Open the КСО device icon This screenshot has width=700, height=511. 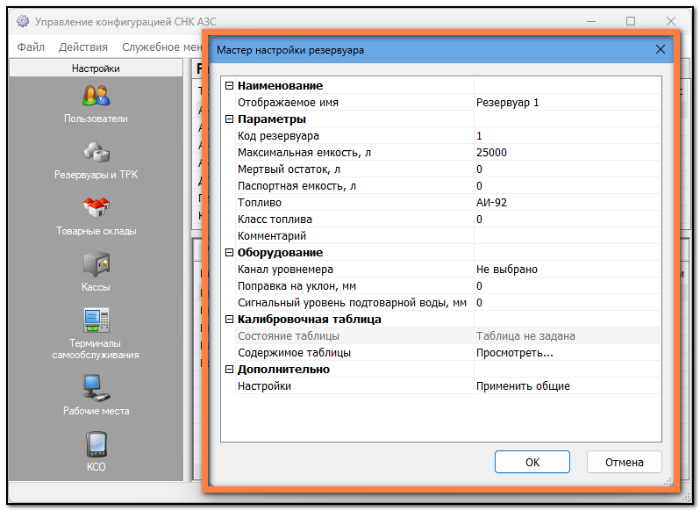coord(96,444)
